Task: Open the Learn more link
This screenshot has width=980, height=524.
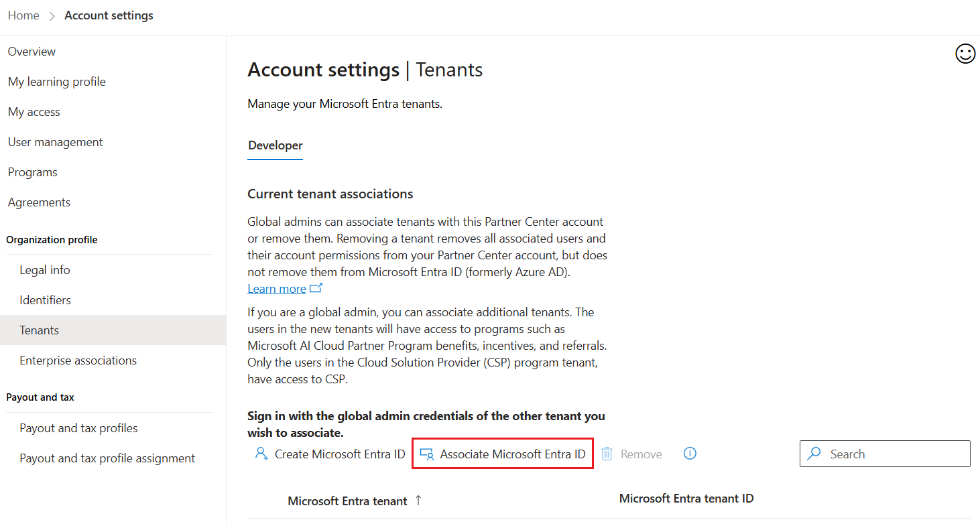Action: coord(276,288)
